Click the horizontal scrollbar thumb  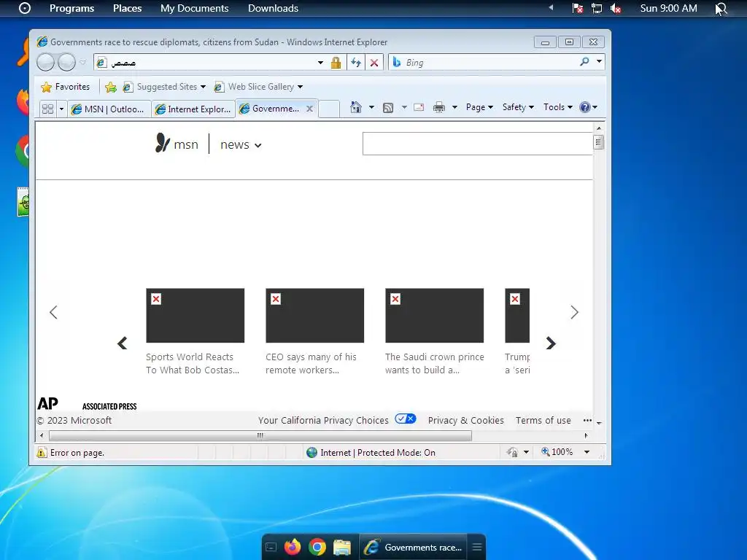click(260, 435)
